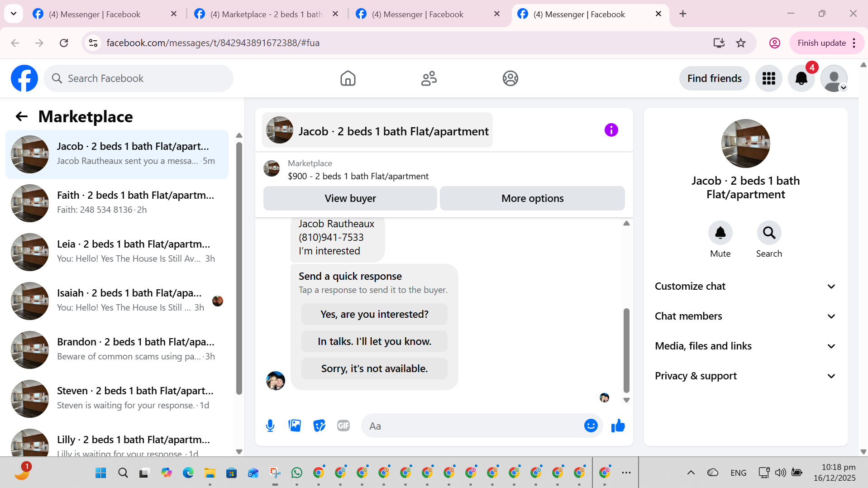The image size is (868, 488).
Task: Open Faith's conversation
Action: click(117, 203)
